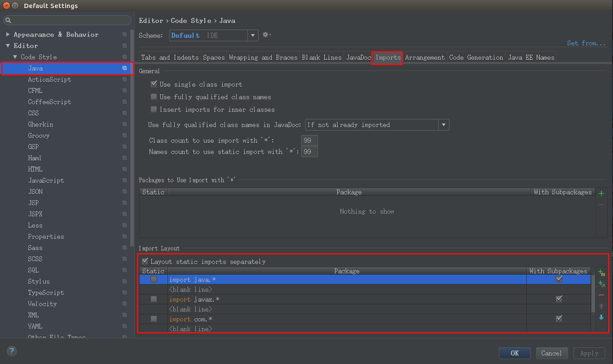
Task: Enable Use fully qualified class names
Action: pyautogui.click(x=154, y=96)
